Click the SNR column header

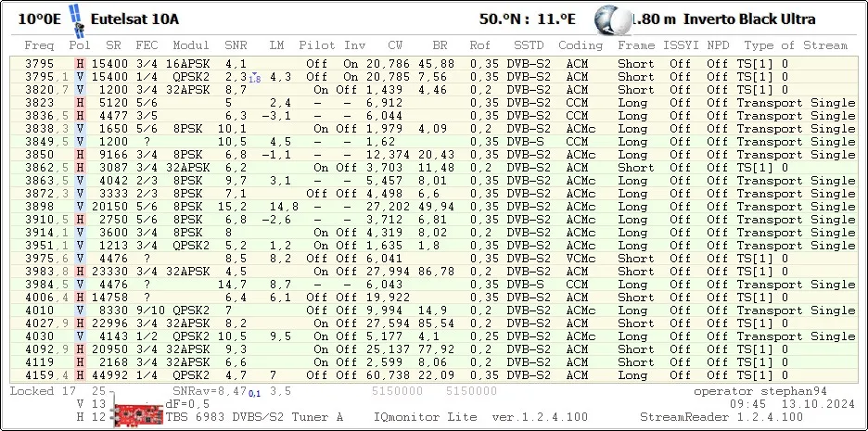tap(236, 44)
